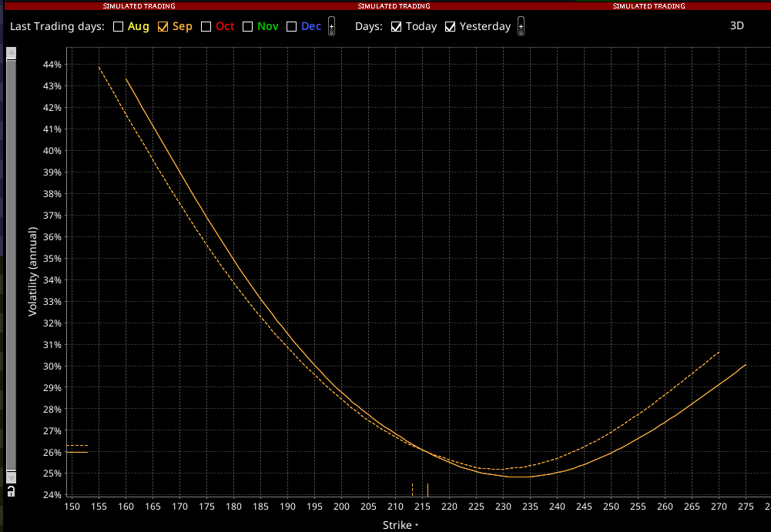Click the 35% volatility axis value
Screen dimensions: 771x532
(52, 259)
